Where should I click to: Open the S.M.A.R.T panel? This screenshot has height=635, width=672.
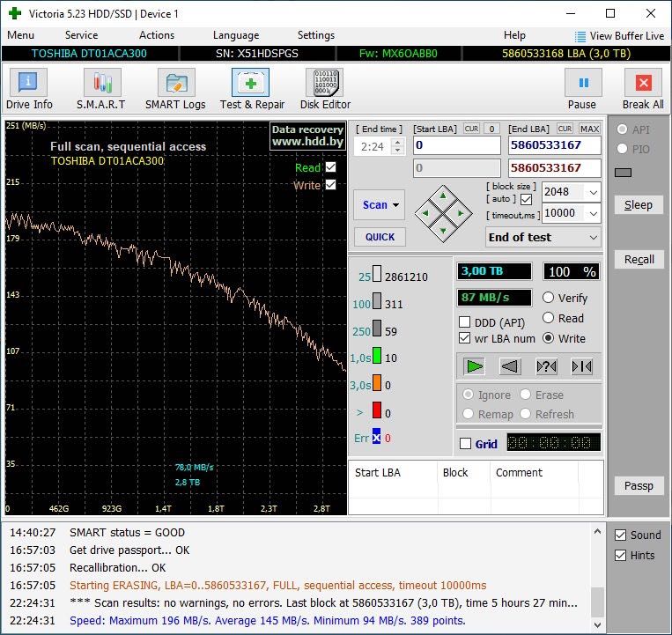point(101,89)
